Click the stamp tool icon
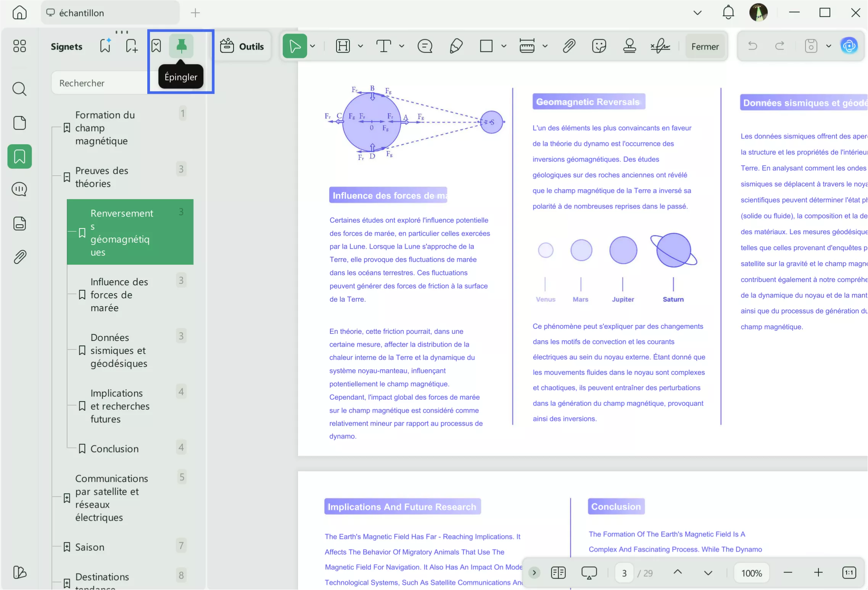This screenshot has width=868, height=590. (629, 46)
